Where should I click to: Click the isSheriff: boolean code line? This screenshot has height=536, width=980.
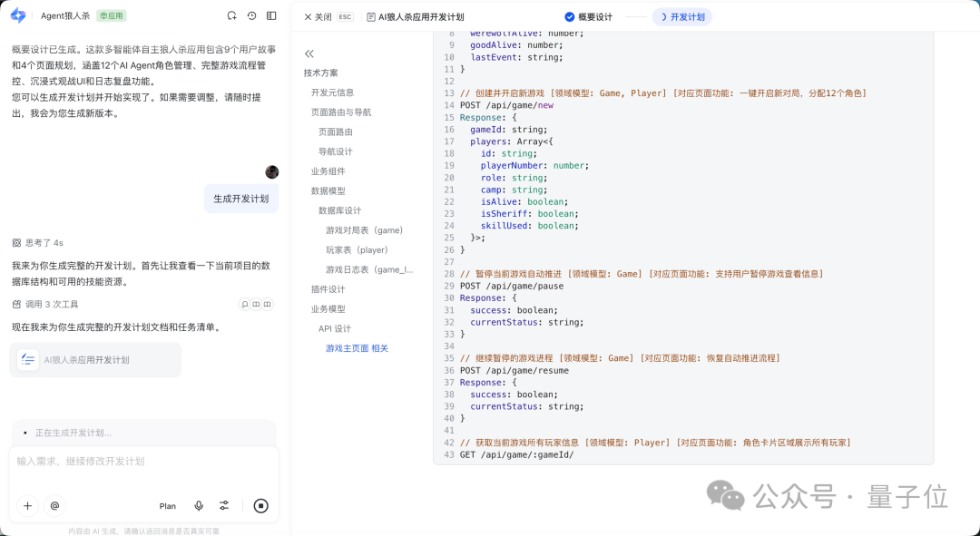tap(530, 214)
